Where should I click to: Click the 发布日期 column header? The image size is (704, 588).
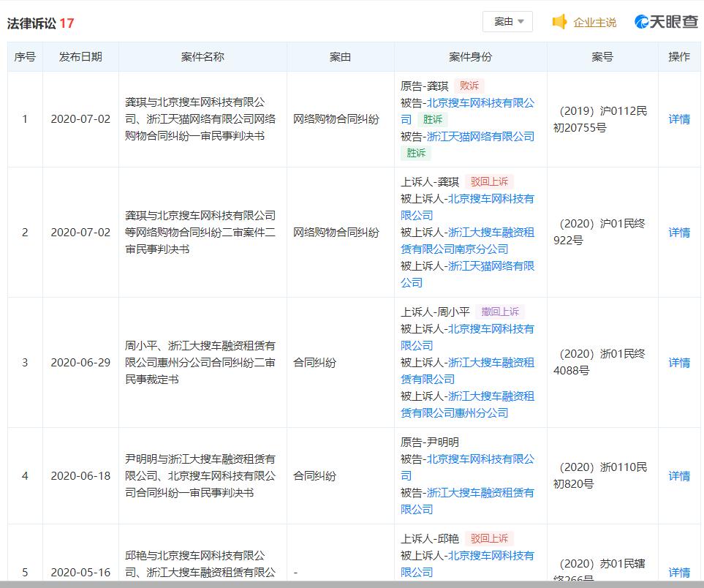point(80,56)
